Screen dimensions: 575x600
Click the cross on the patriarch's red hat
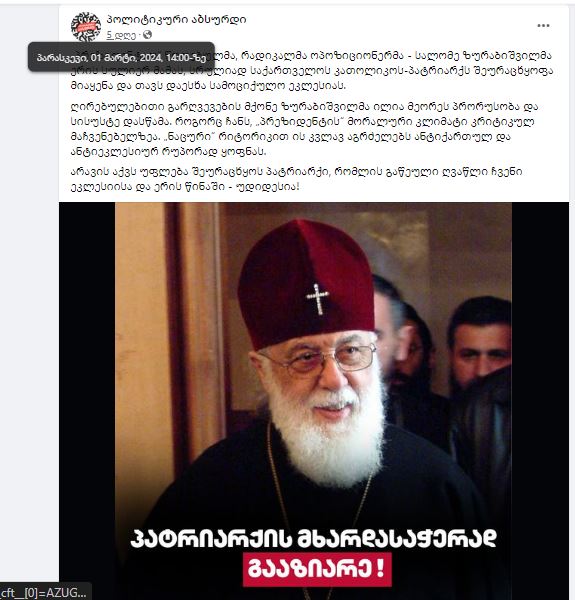pos(318,299)
